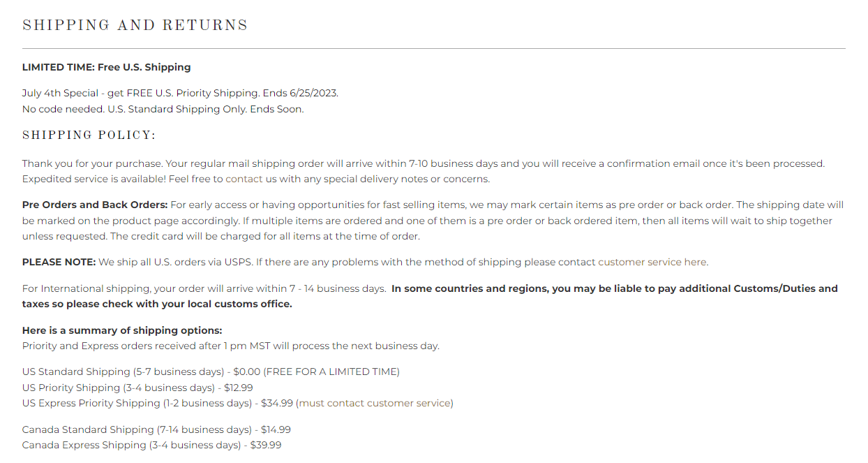868x463 pixels.
Task: Click the "For International shipping" sentence
Action: pos(204,288)
